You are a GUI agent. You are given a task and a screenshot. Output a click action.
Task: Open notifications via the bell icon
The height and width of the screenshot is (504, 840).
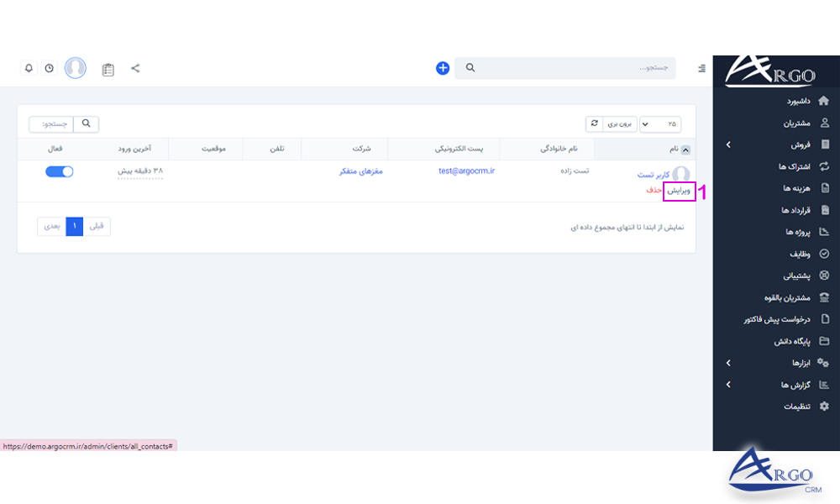click(x=28, y=68)
